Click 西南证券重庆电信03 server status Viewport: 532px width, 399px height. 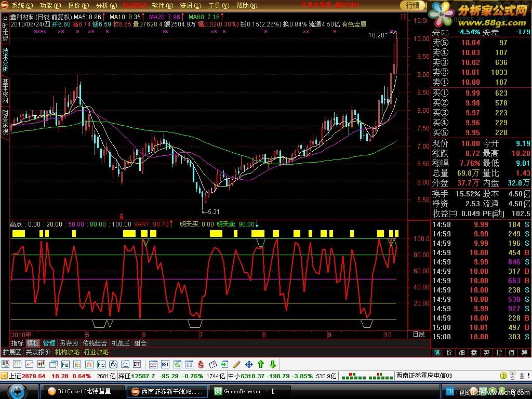tap(424, 376)
